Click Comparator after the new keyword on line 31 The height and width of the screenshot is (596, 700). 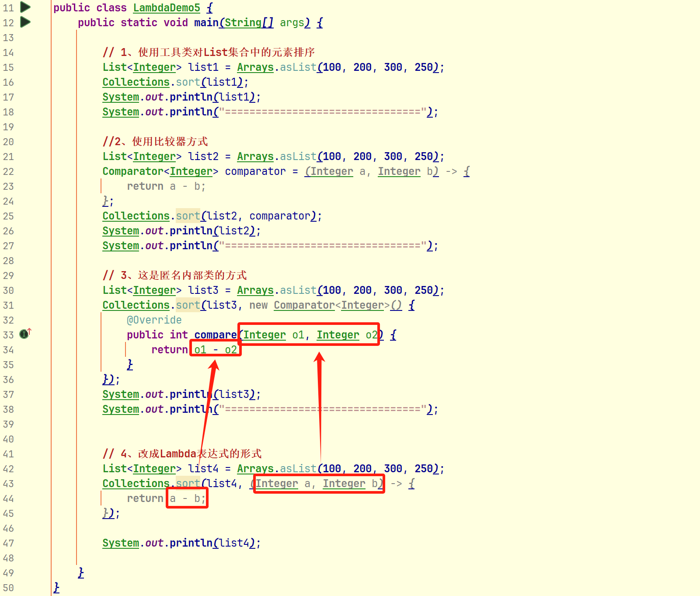304,305
